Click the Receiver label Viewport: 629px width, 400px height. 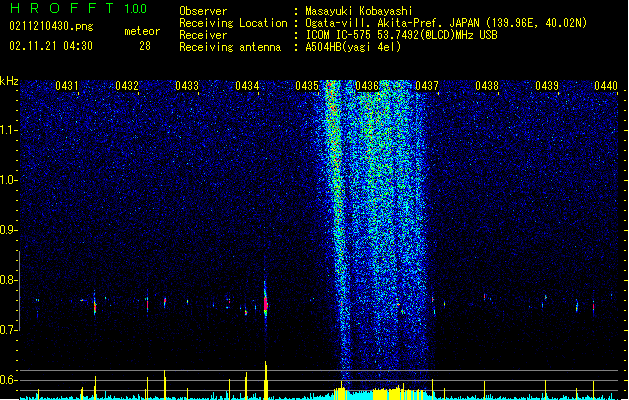click(x=203, y=35)
